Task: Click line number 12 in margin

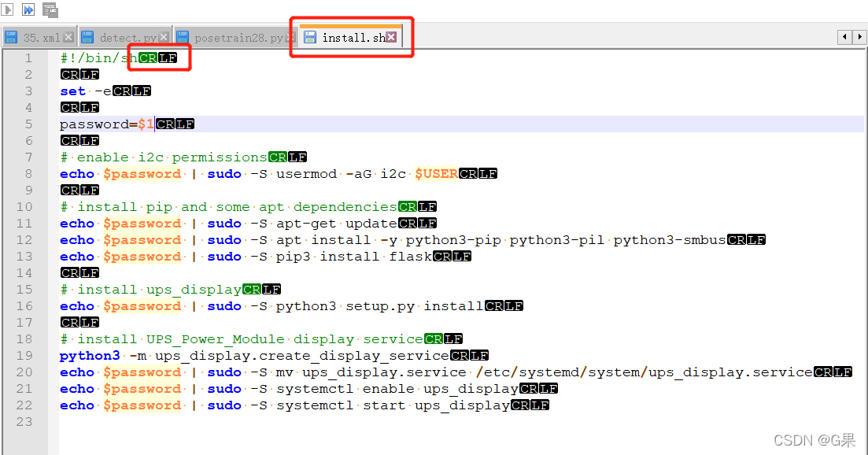Action: [x=24, y=240]
